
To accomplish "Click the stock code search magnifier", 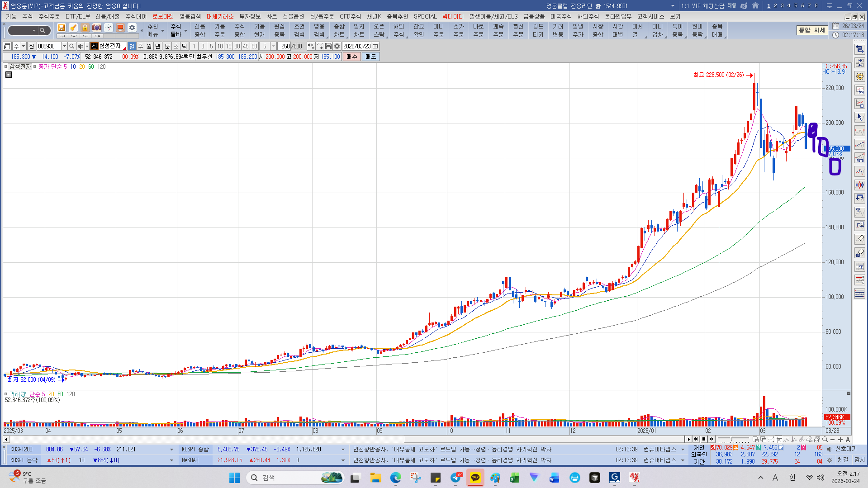I will (71, 46).
